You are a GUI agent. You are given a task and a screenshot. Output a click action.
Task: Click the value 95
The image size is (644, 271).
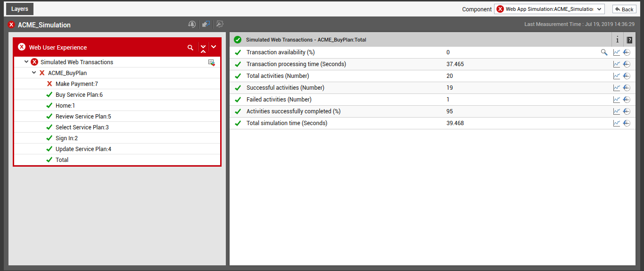coord(450,111)
